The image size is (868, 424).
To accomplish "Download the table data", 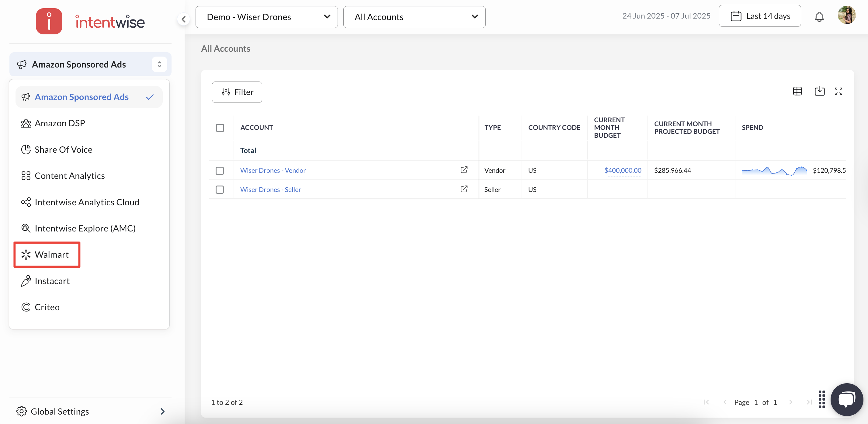I will (x=819, y=91).
